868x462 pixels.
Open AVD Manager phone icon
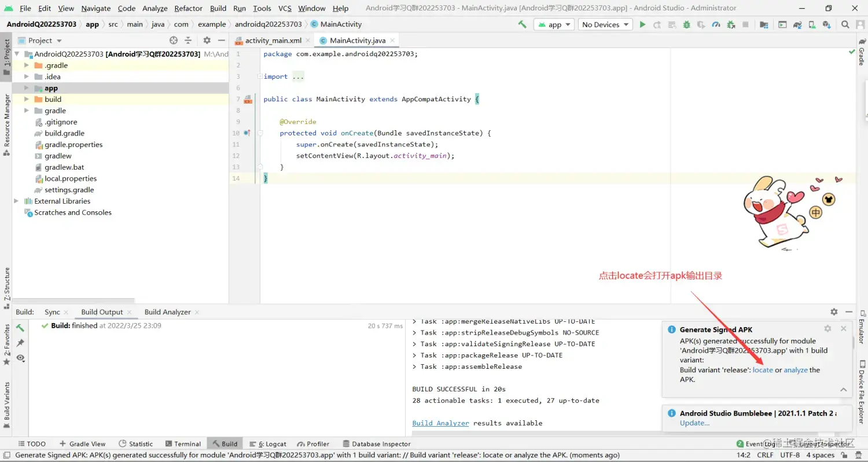(x=812, y=24)
